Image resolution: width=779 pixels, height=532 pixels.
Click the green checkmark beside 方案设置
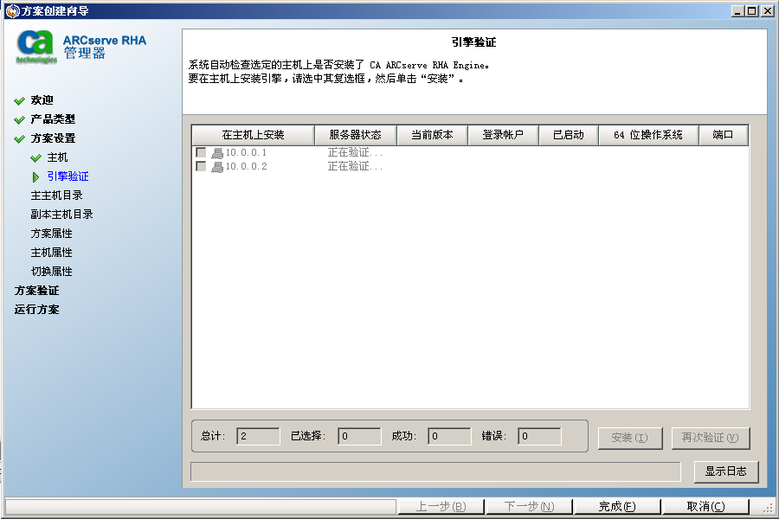(x=19, y=138)
